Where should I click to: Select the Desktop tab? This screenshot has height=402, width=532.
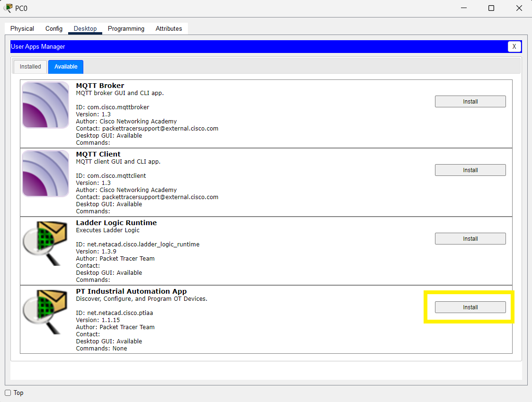pos(85,29)
